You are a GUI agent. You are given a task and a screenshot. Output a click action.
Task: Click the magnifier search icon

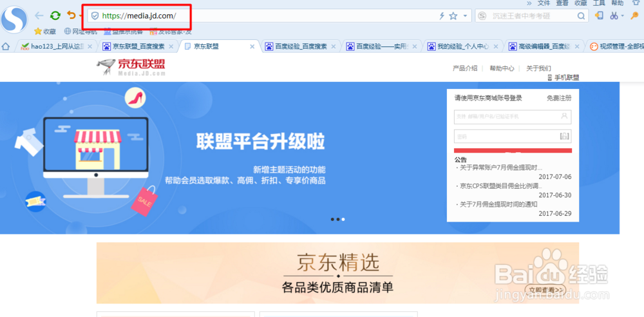581,16
